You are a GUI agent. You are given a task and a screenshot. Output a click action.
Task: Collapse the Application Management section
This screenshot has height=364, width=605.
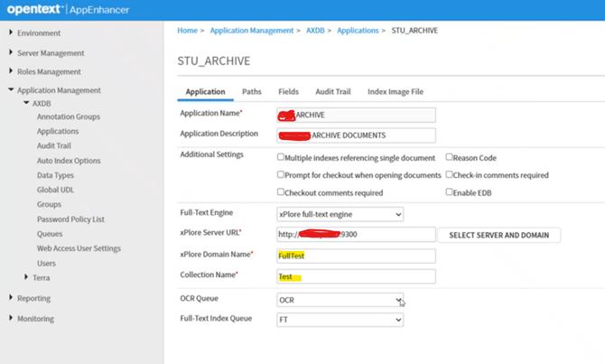pos(11,90)
